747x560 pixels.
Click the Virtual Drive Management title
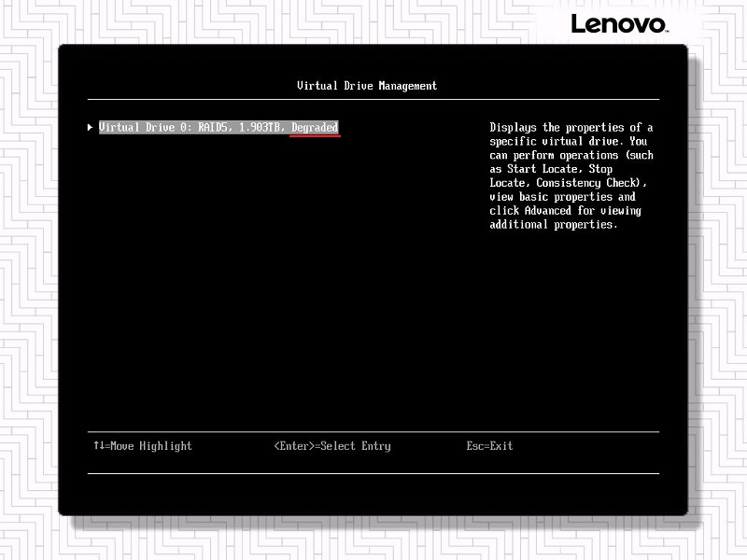pos(367,86)
